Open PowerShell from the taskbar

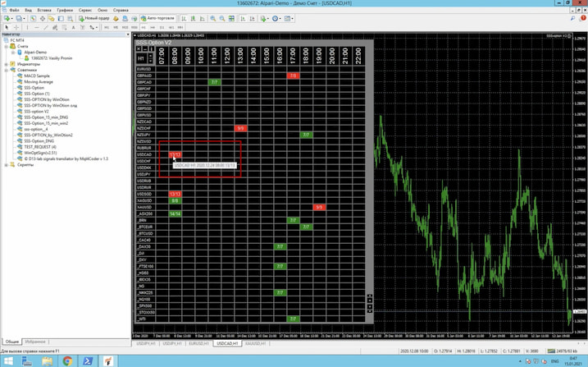tap(87, 360)
